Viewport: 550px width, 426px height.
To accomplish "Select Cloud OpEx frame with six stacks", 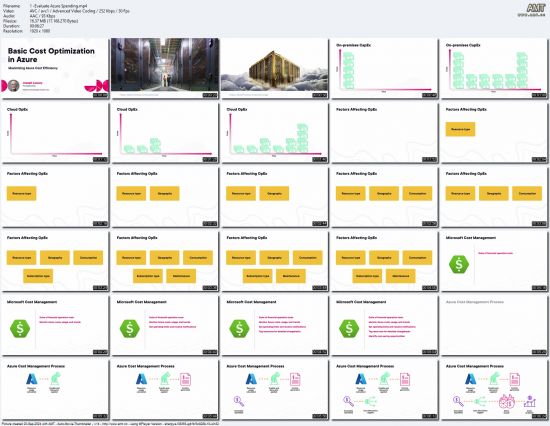I will 275,133.
